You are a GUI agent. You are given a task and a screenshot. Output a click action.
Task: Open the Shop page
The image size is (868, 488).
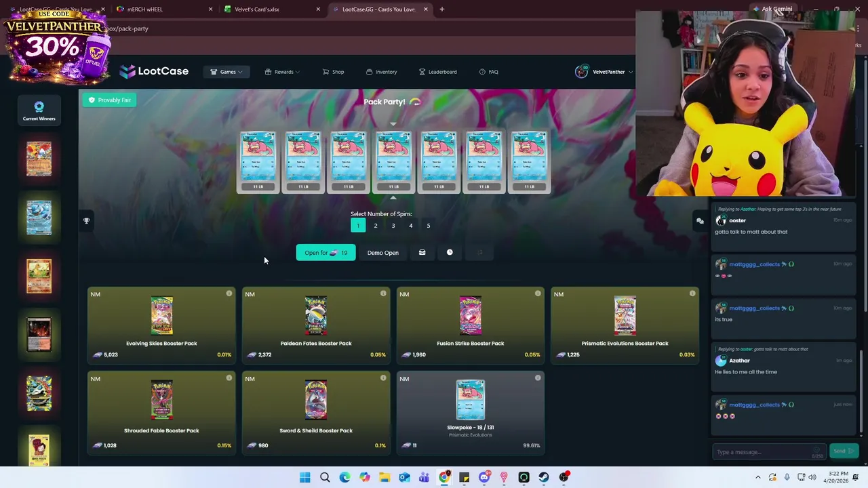click(x=333, y=72)
